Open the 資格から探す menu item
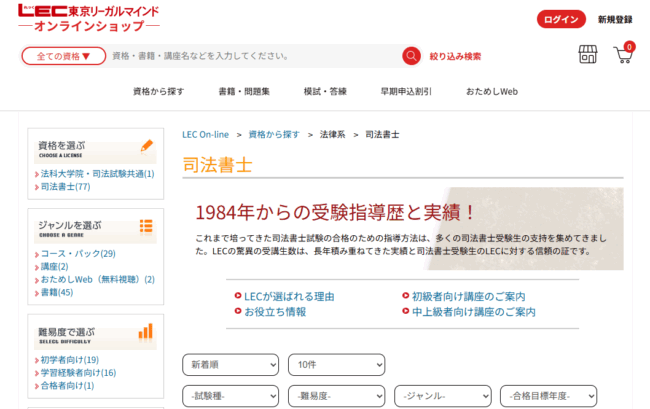 [x=158, y=92]
